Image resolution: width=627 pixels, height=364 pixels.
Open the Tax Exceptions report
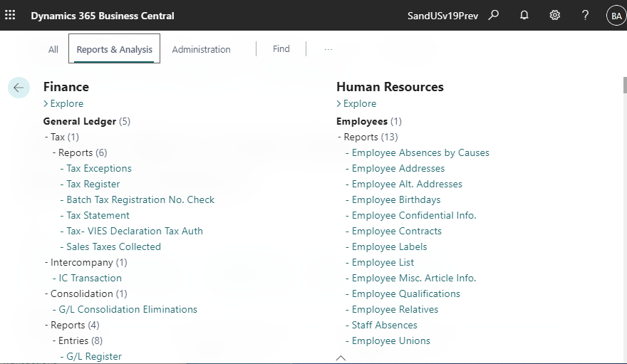tap(99, 168)
